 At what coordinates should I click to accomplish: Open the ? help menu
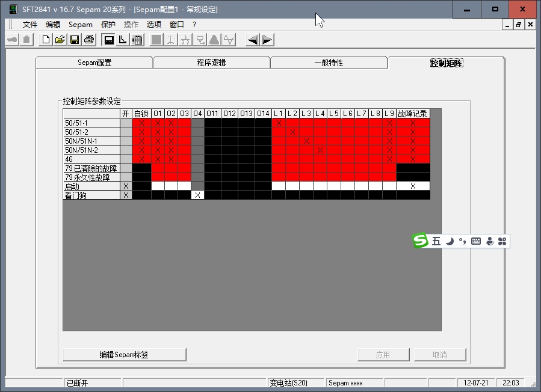194,25
